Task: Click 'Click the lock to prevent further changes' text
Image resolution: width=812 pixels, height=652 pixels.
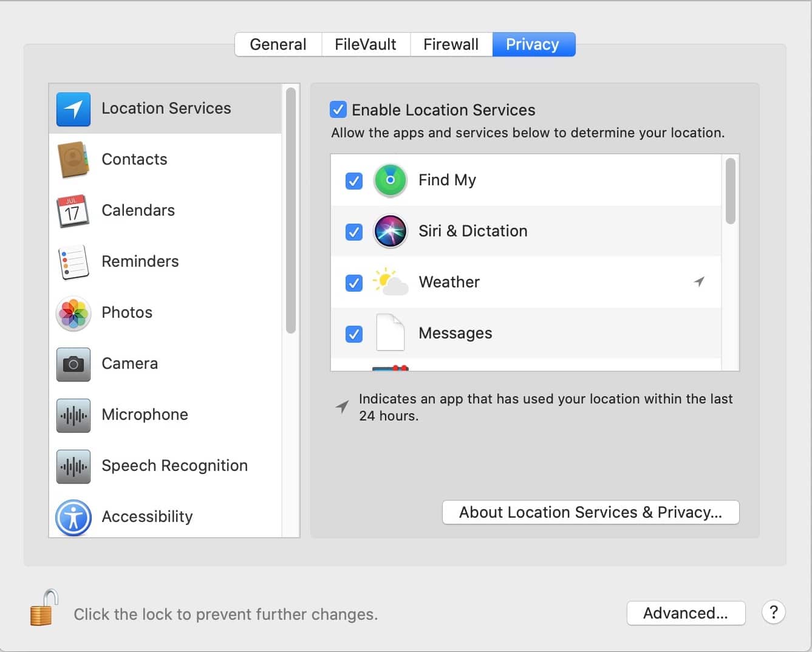Action: point(226,614)
